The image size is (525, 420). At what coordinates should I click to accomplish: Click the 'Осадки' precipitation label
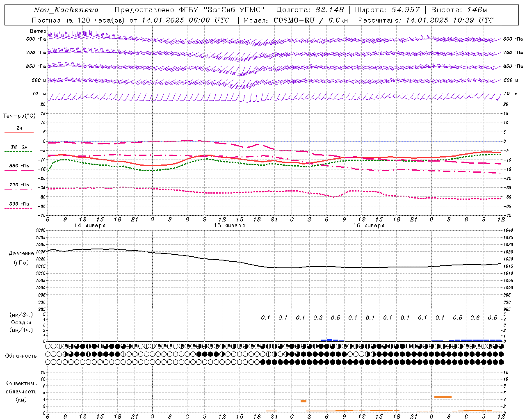[x=21, y=322]
